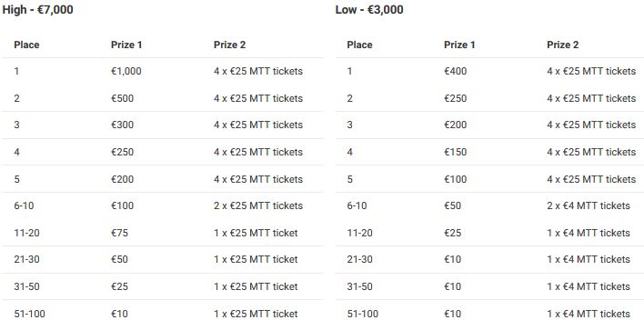Select the €300 third place prize cell
The height and width of the screenshot is (330, 644).
[x=122, y=125]
